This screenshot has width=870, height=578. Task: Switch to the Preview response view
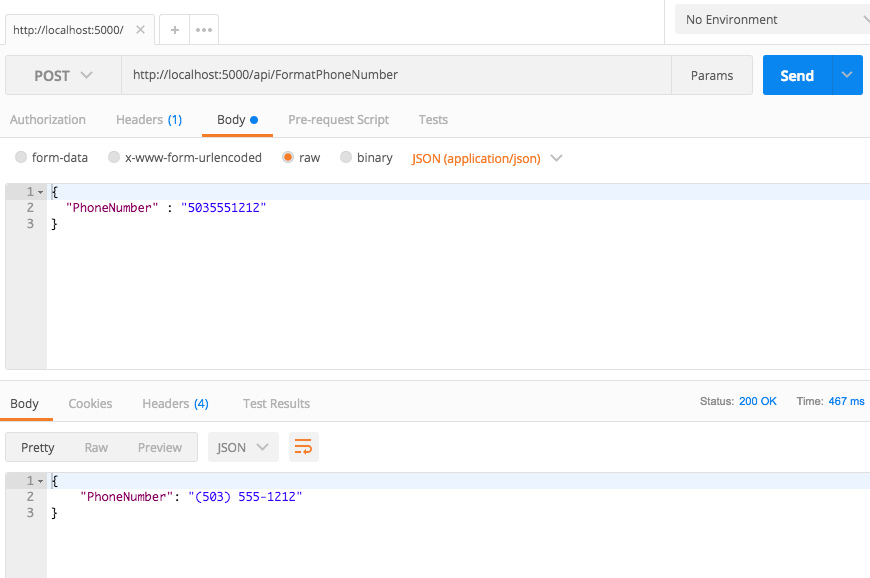160,447
